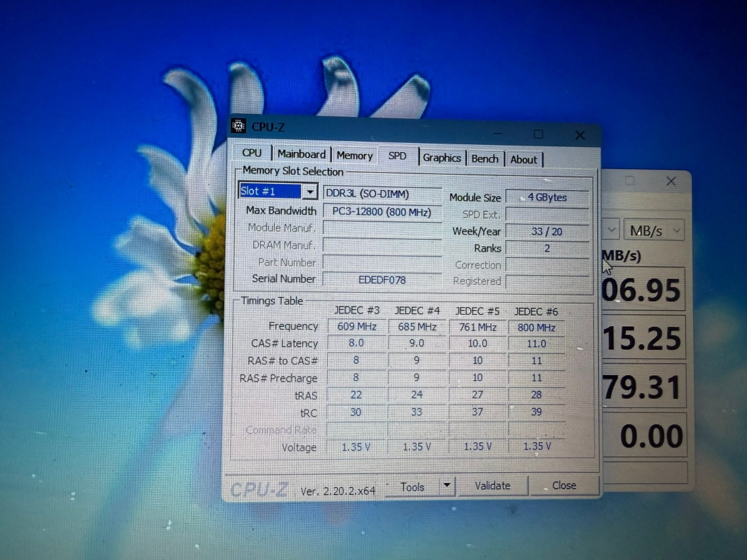Click the CAS# Latency 10.0 cell
747x560 pixels.
tap(477, 344)
